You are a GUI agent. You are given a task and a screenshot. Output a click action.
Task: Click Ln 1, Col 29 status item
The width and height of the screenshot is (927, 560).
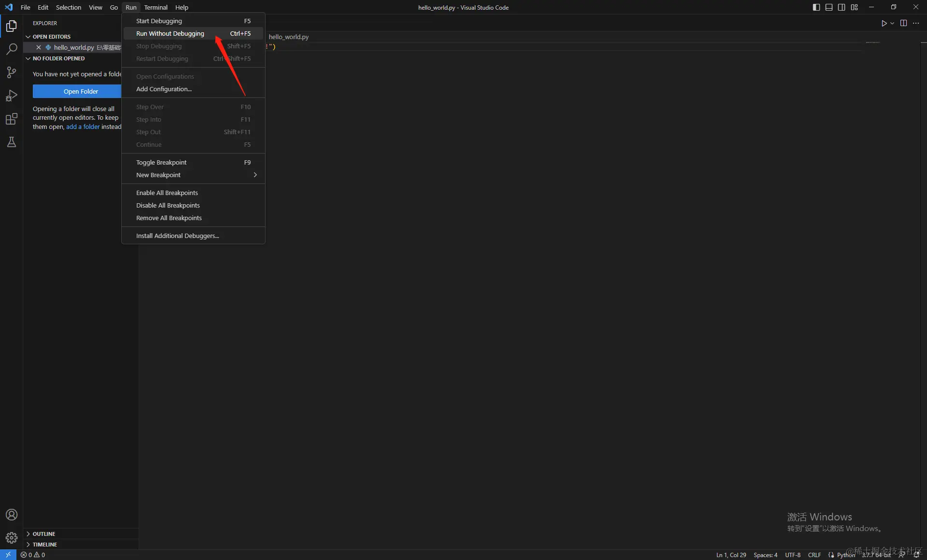(x=731, y=555)
